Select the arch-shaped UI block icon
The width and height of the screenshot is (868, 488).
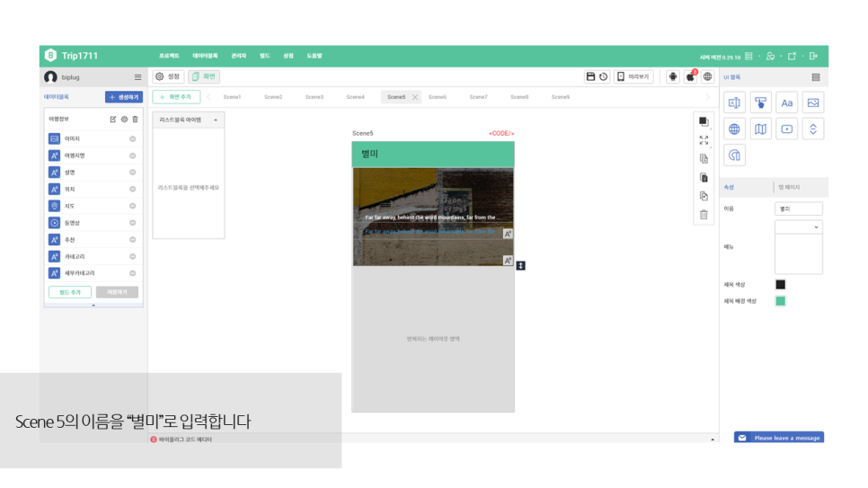[x=734, y=155]
